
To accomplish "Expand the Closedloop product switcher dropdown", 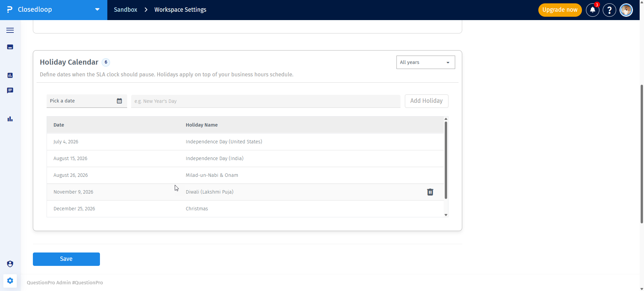I will click(97, 9).
